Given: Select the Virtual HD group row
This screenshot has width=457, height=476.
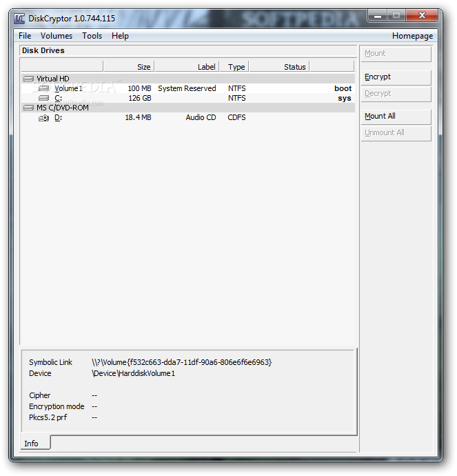Looking at the screenshot, I should point(188,79).
